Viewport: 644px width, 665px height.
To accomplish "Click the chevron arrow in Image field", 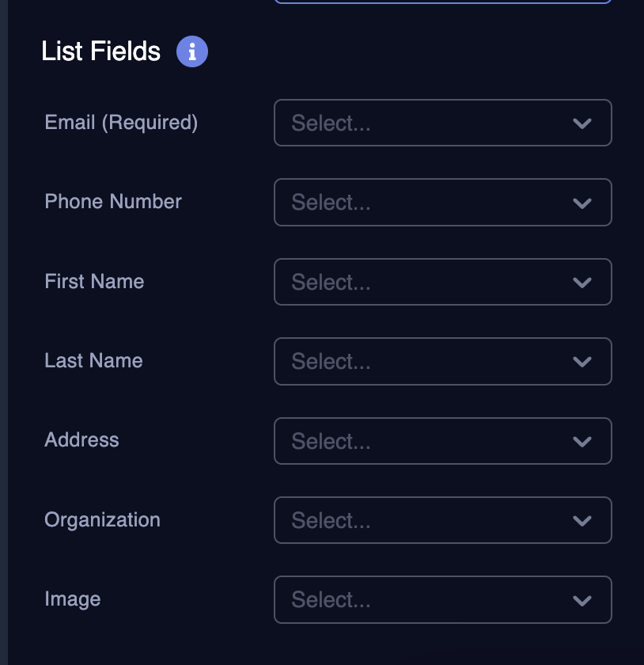I will [x=581, y=601].
